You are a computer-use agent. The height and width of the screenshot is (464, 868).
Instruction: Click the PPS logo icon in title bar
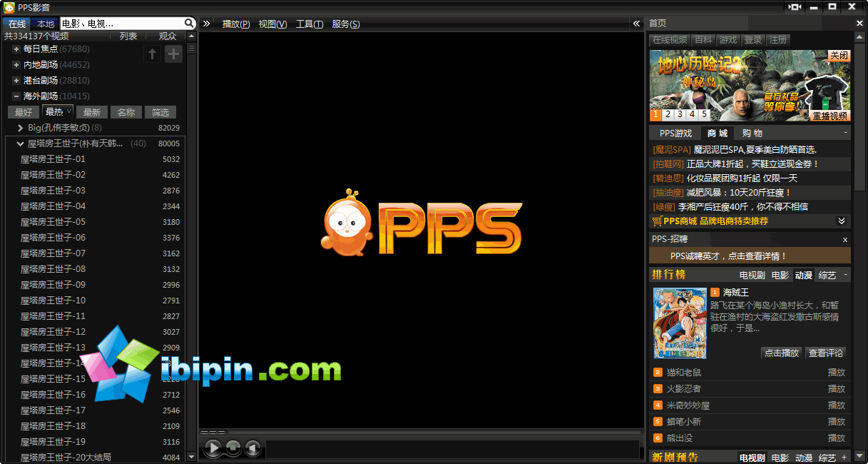9,7
